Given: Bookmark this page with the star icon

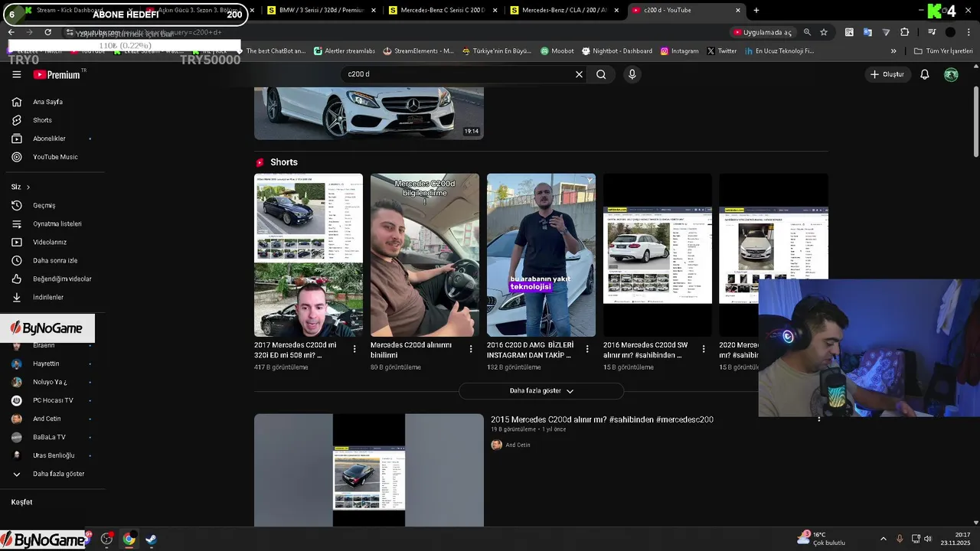Looking at the screenshot, I should (824, 32).
